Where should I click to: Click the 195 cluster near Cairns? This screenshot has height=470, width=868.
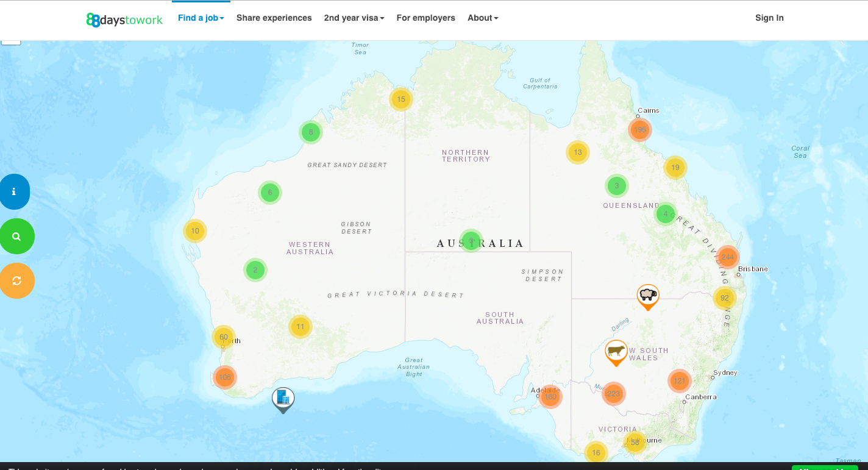(640, 130)
